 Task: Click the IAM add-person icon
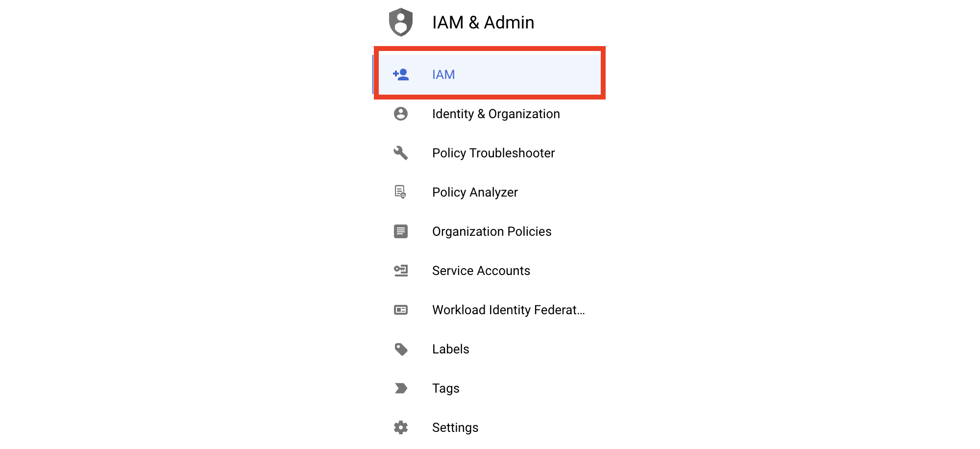[401, 75]
